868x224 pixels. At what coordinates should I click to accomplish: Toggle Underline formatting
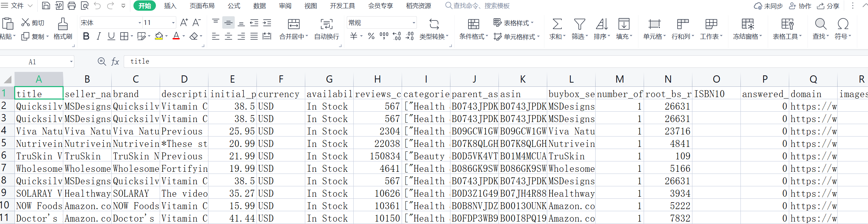tap(111, 36)
